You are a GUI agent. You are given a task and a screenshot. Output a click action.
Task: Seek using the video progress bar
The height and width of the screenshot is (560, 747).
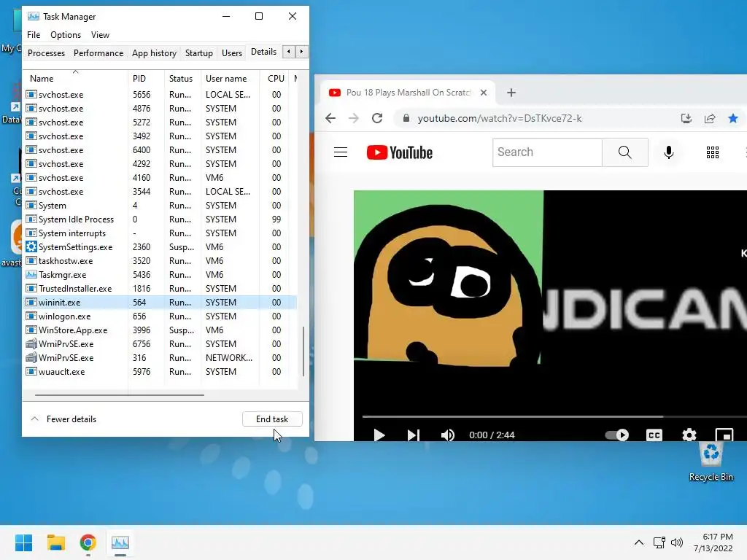coord(554,416)
